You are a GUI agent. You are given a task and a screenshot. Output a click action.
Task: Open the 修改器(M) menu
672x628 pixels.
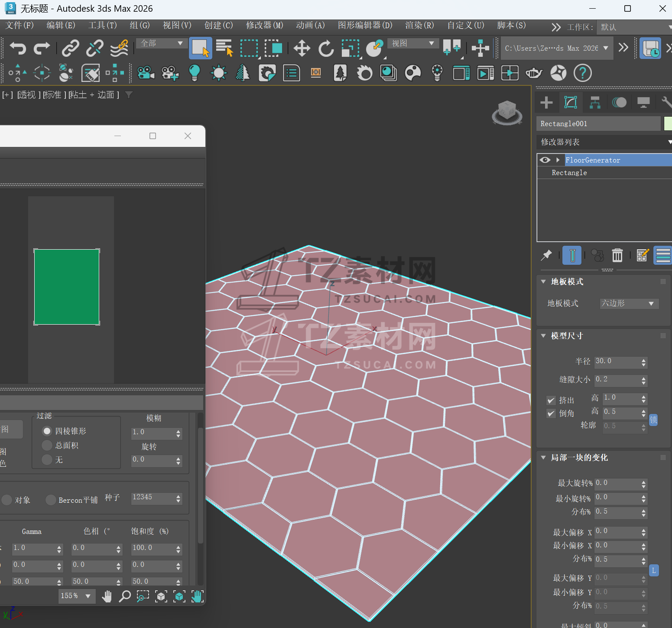[x=264, y=25]
